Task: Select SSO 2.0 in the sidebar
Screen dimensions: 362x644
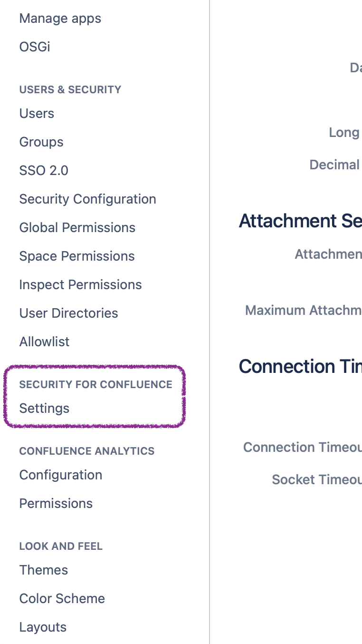Action: 44,171
